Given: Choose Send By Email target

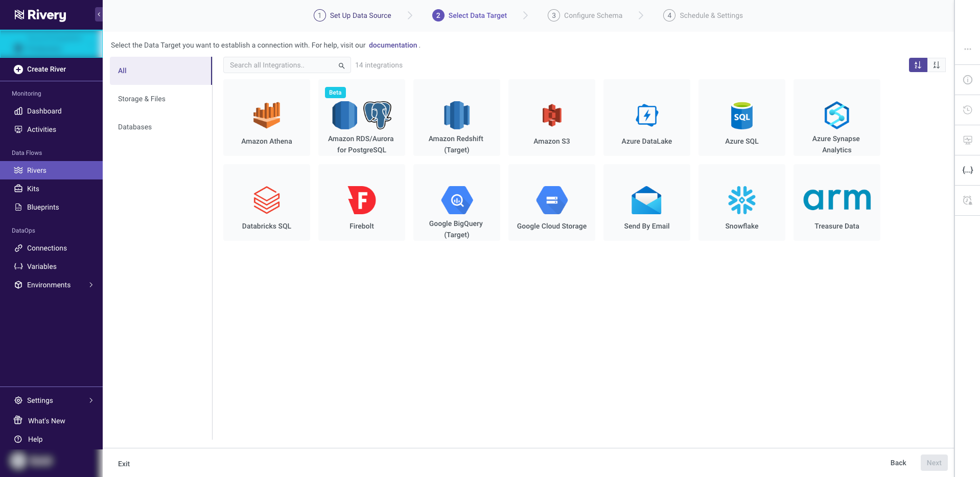Looking at the screenshot, I should pos(647,202).
